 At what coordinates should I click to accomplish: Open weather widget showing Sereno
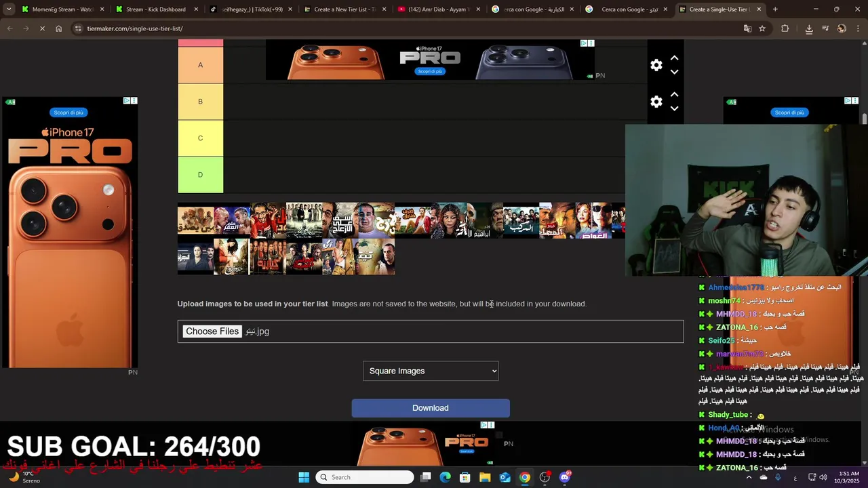24,477
